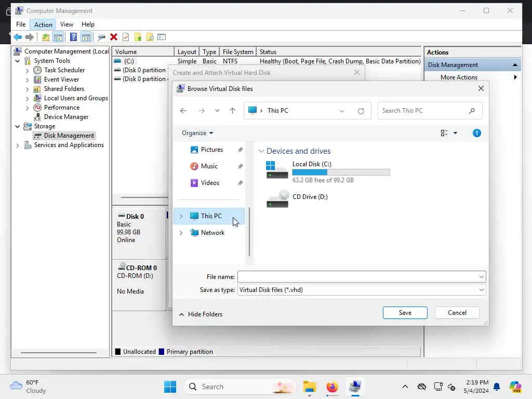The image size is (532, 399).
Task: Click the yellow folder with green arrow toolbar icon
Action: 138,37
